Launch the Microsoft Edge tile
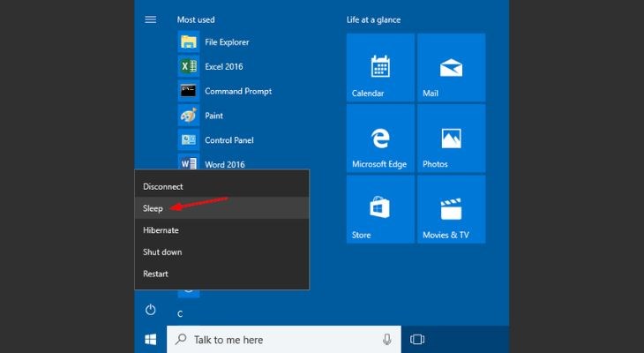Screen dimensions: 644x353 [380, 139]
